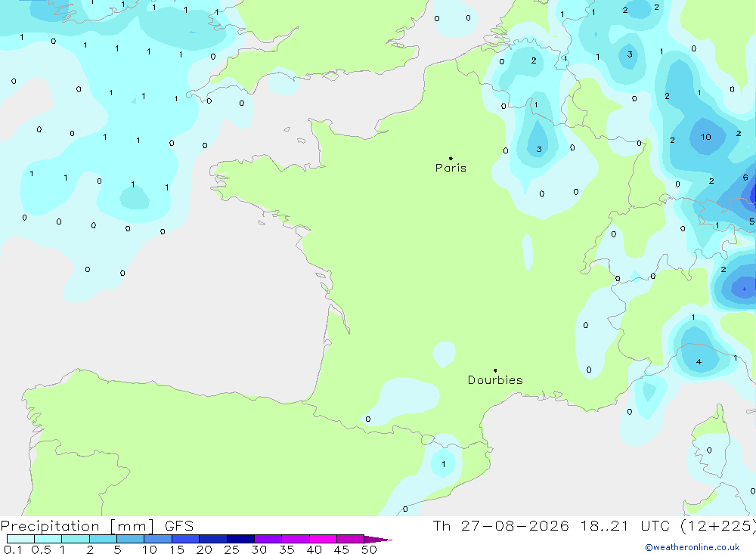Select the Paris location dot marker
This screenshot has width=756, height=554.
click(x=451, y=158)
